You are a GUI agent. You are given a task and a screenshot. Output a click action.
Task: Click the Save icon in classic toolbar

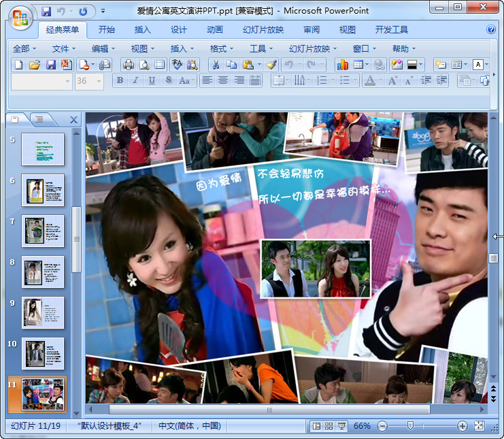click(51, 65)
